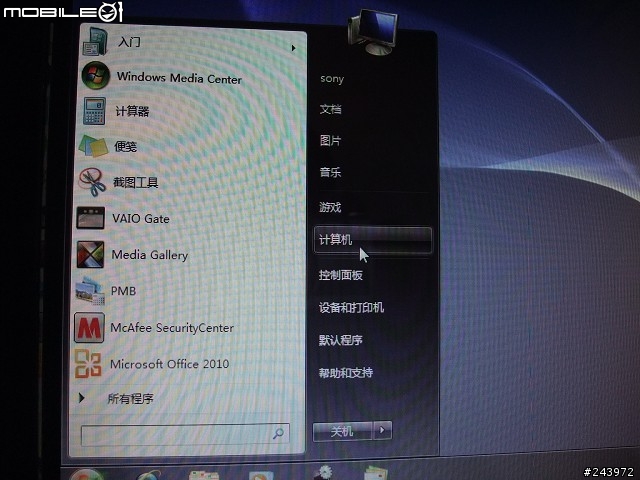This screenshot has height=480, width=640.
Task: Expand the 所有程序 all programs arrow
Action: pyautogui.click(x=81, y=398)
